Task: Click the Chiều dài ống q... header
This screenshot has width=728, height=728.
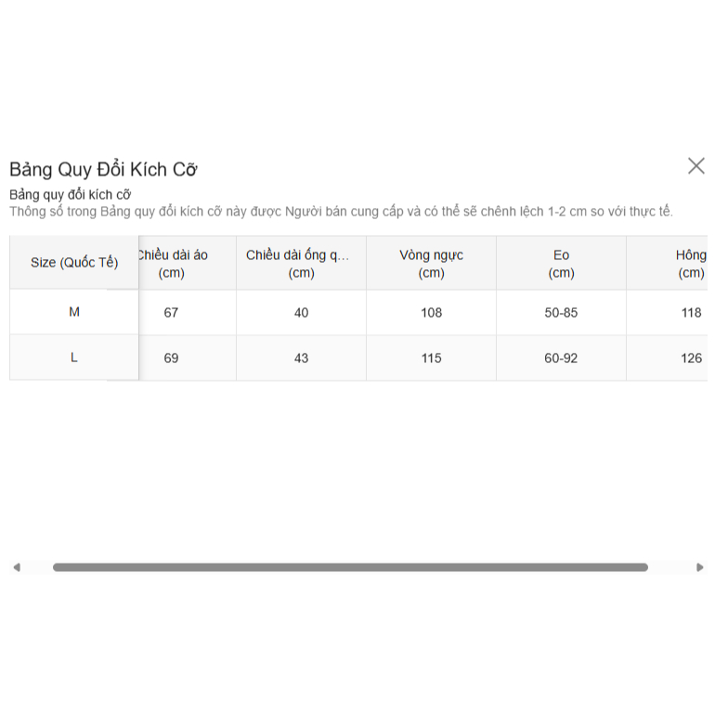Action: (301, 263)
